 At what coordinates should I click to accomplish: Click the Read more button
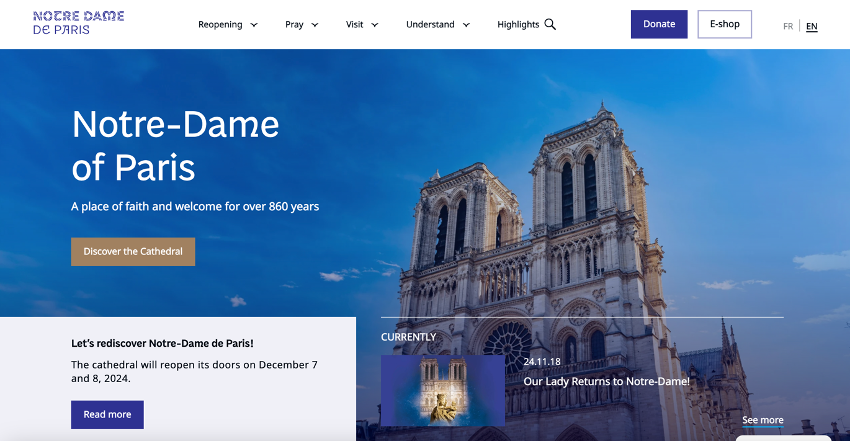click(x=107, y=415)
